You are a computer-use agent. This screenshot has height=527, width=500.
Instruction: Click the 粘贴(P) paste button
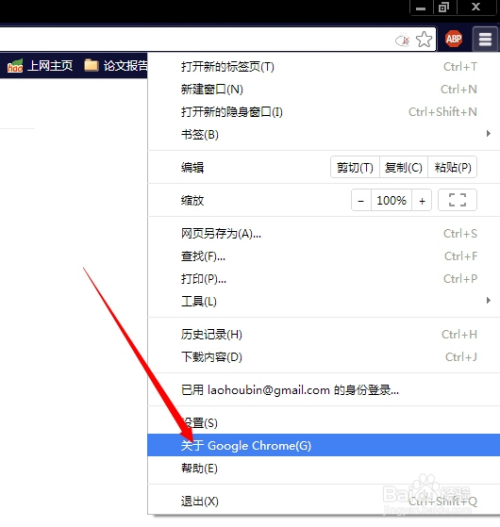(x=452, y=167)
